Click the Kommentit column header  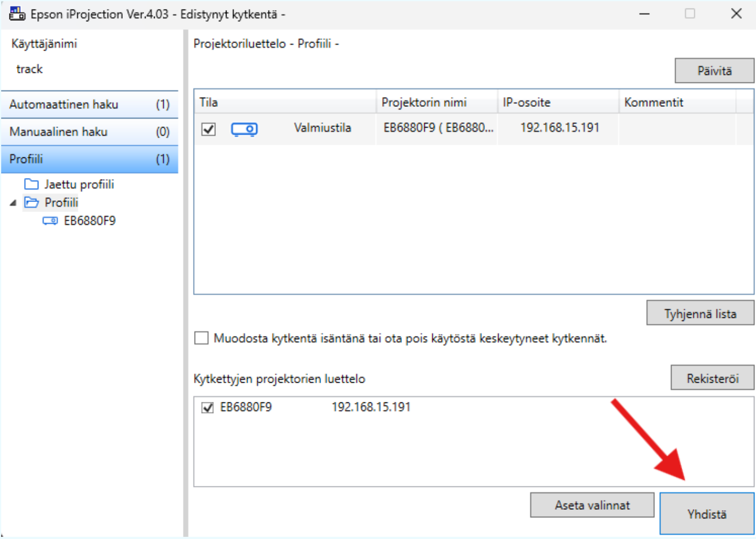677,102
